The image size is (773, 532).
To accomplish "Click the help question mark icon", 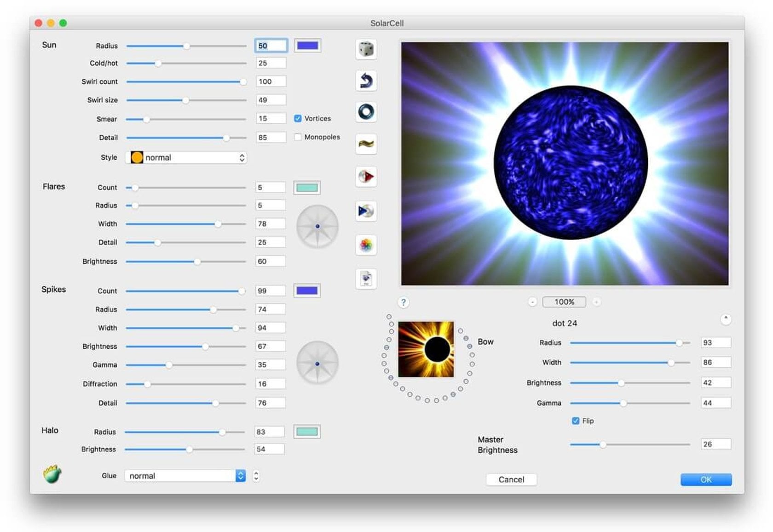I will 403,302.
